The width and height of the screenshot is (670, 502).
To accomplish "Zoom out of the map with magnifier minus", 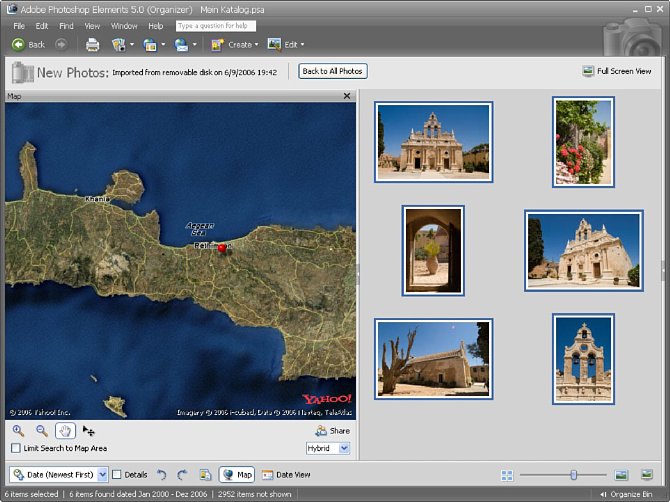I will click(41, 431).
